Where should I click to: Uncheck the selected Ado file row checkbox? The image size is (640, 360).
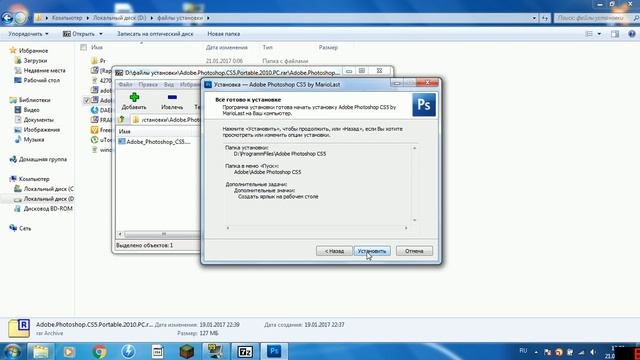86,100
